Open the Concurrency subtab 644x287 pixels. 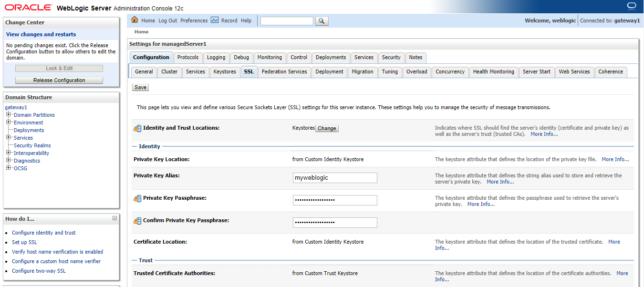click(450, 72)
